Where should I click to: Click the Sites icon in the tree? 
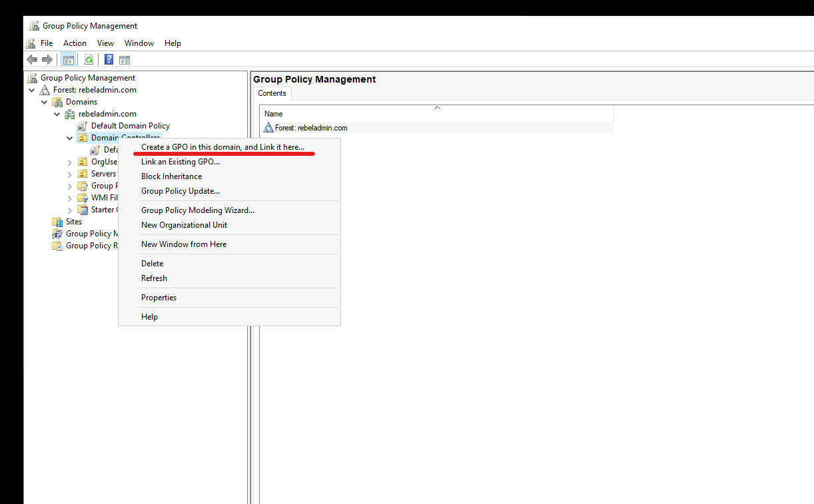click(57, 222)
